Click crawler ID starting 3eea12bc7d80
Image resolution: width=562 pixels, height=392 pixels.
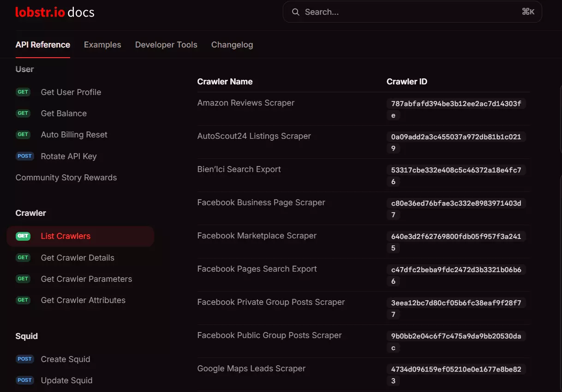tap(456, 309)
